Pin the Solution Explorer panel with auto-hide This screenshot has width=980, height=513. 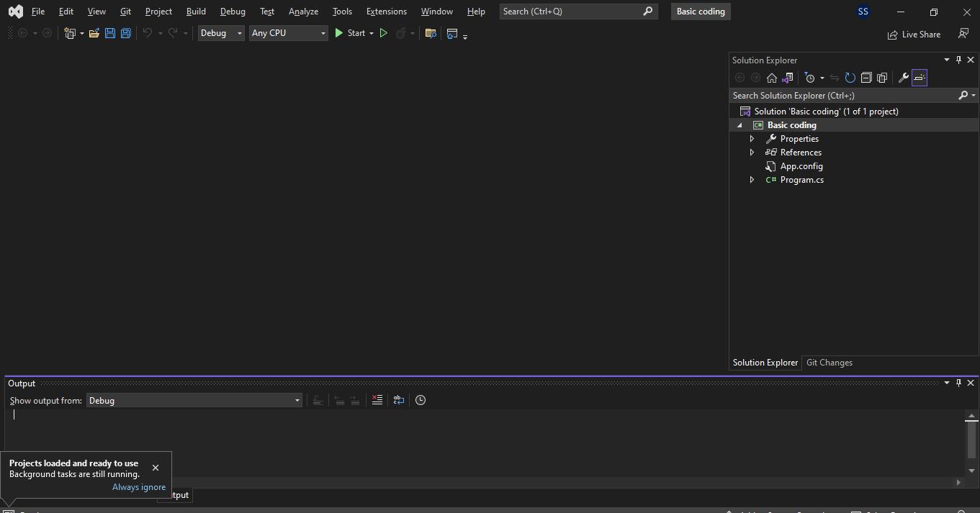pos(958,60)
